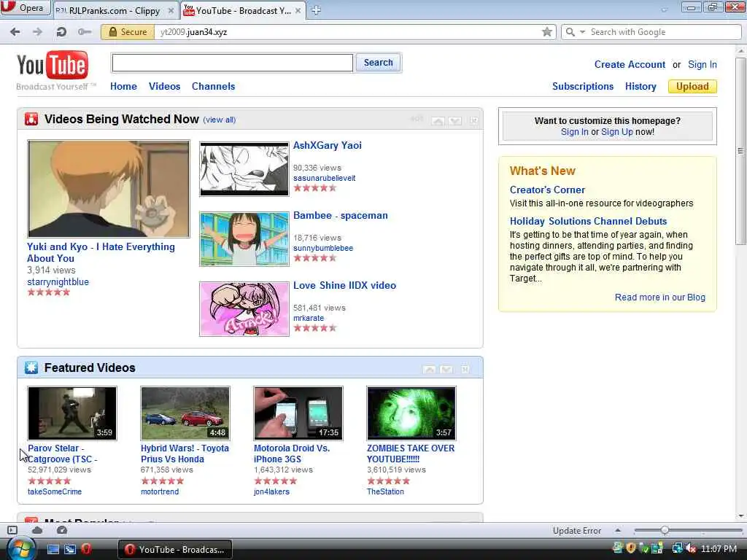The height and width of the screenshot is (560, 747).
Task: Open the AshXGary Yaoi video title
Action: tap(328, 145)
